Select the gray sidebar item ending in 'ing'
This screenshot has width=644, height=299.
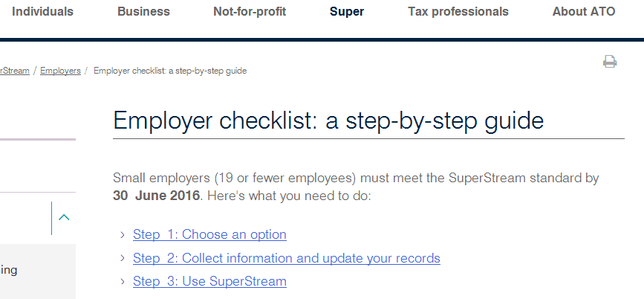point(38,271)
